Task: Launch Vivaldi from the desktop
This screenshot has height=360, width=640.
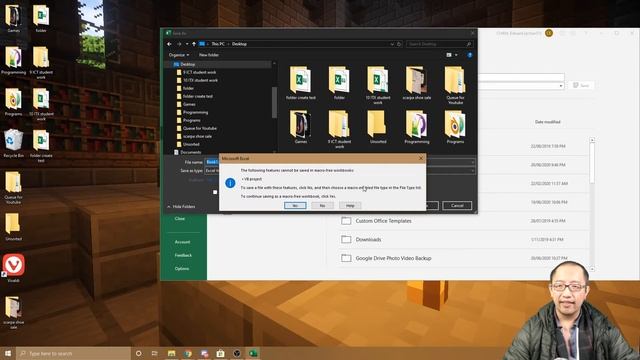Action: [13, 268]
